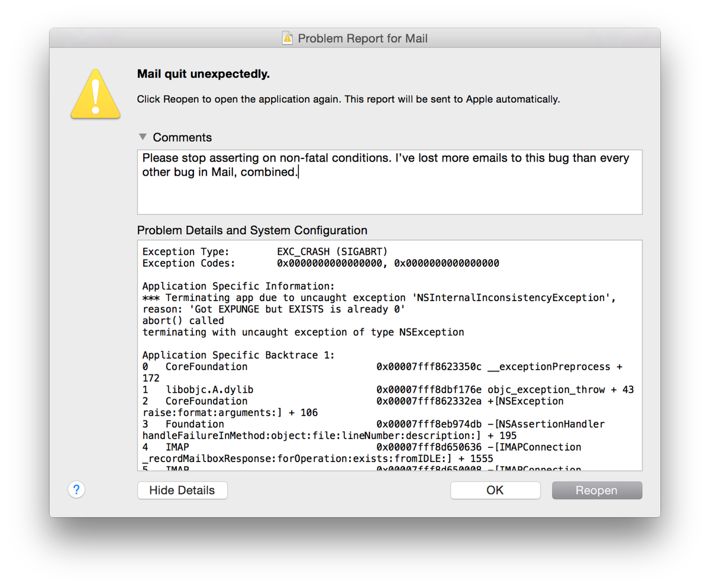
Task: Click the yellow warning triangle icon
Action: pos(96,93)
